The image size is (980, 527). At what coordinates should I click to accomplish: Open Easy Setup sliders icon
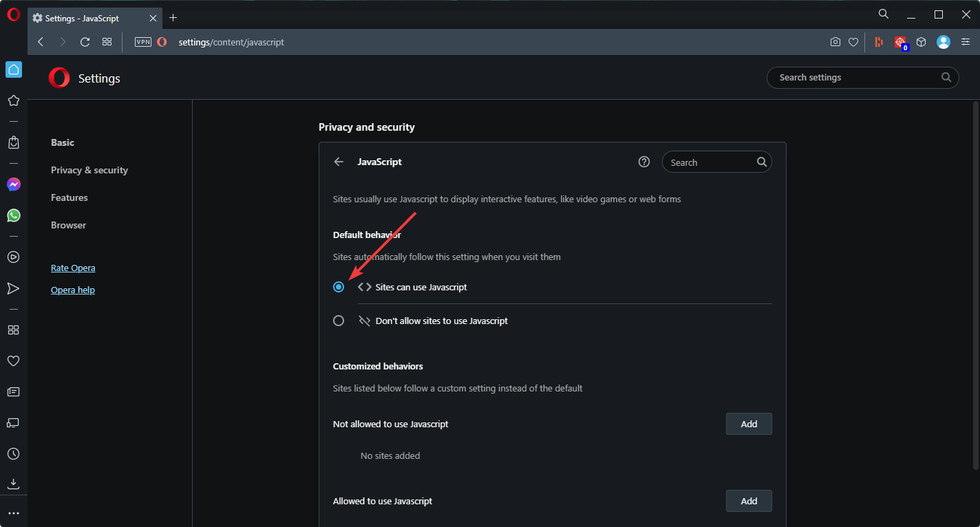pyautogui.click(x=966, y=42)
